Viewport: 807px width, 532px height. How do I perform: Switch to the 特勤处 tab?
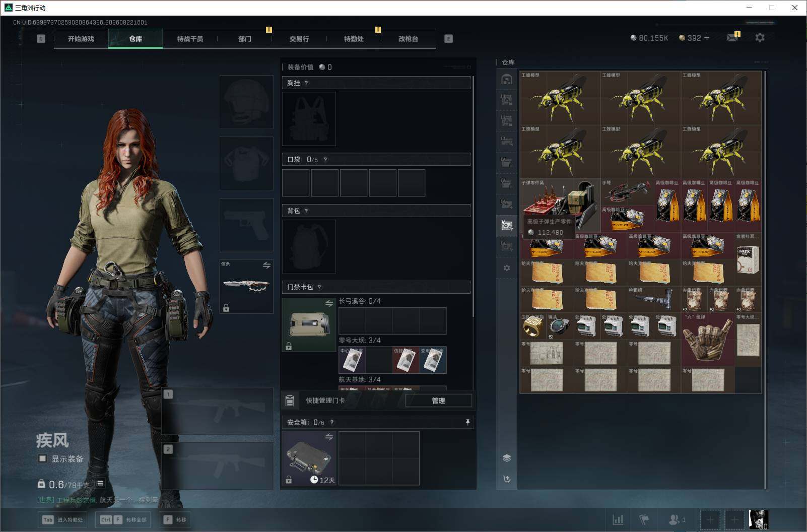click(354, 39)
